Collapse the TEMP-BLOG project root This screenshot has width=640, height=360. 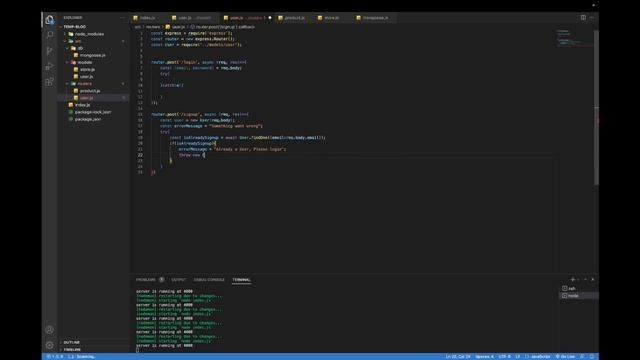[75, 27]
